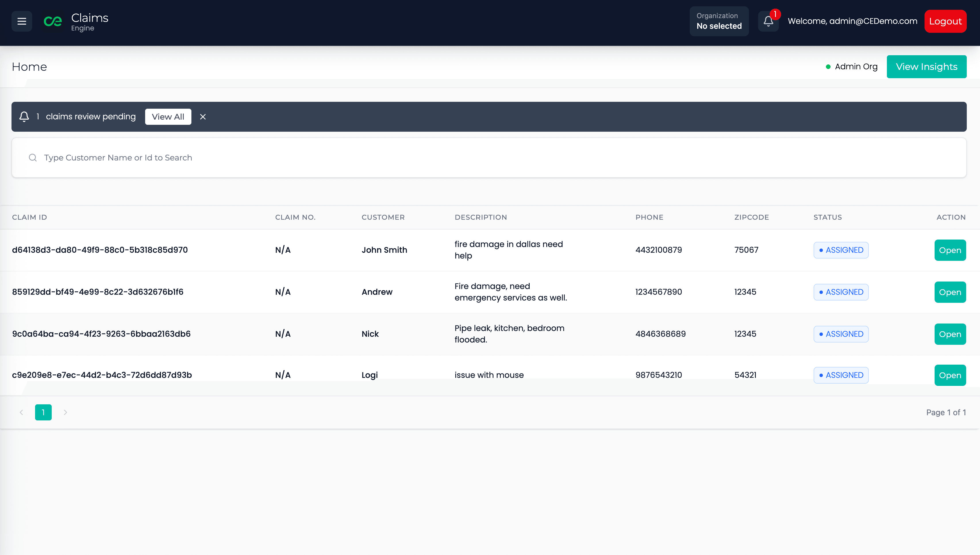Click ASSIGNED status badge for John Smith
The width and height of the screenshot is (980, 555).
[841, 250]
